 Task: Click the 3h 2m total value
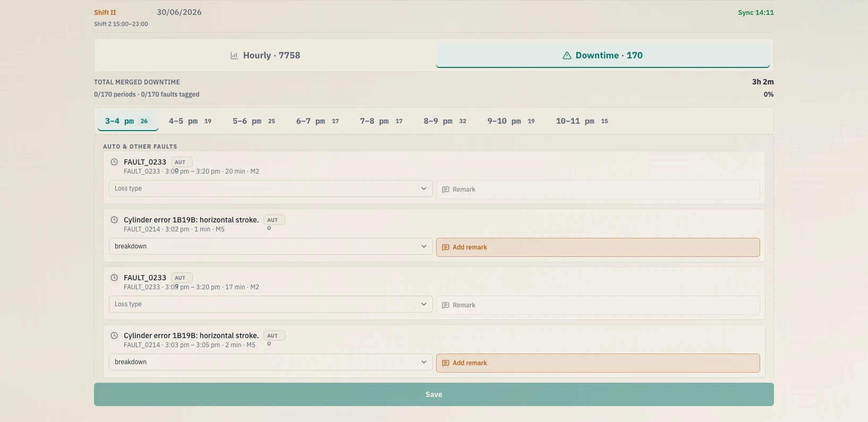click(x=763, y=82)
